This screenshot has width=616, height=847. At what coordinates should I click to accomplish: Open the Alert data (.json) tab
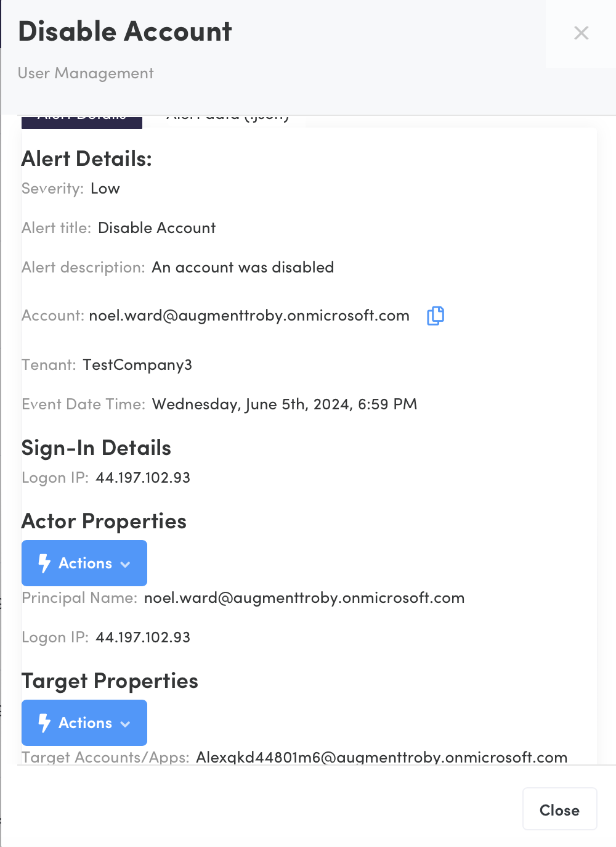[227, 120]
